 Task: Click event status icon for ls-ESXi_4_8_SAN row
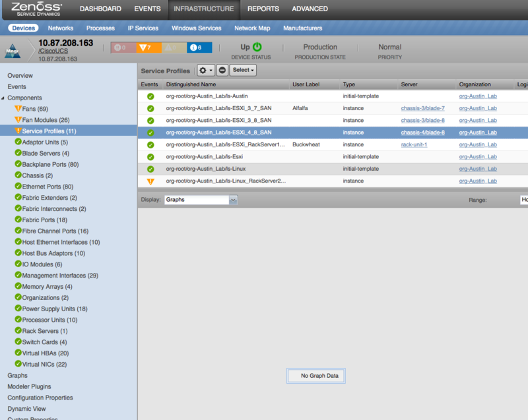150,133
